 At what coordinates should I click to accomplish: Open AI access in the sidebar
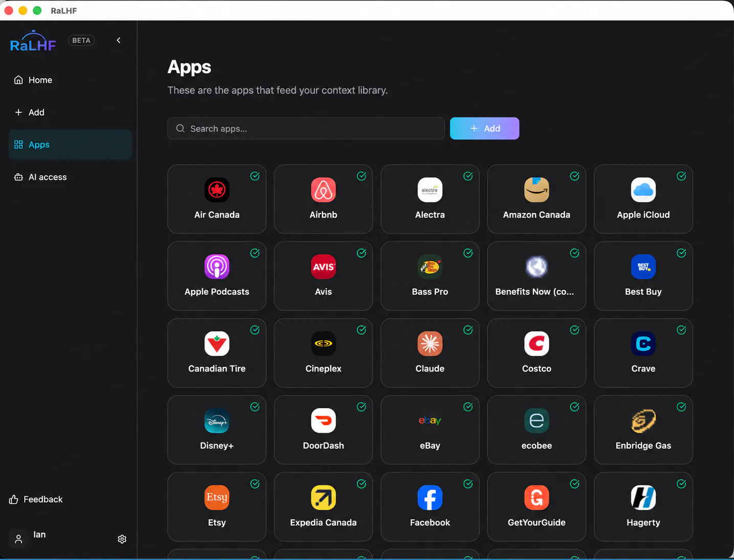coord(70,177)
